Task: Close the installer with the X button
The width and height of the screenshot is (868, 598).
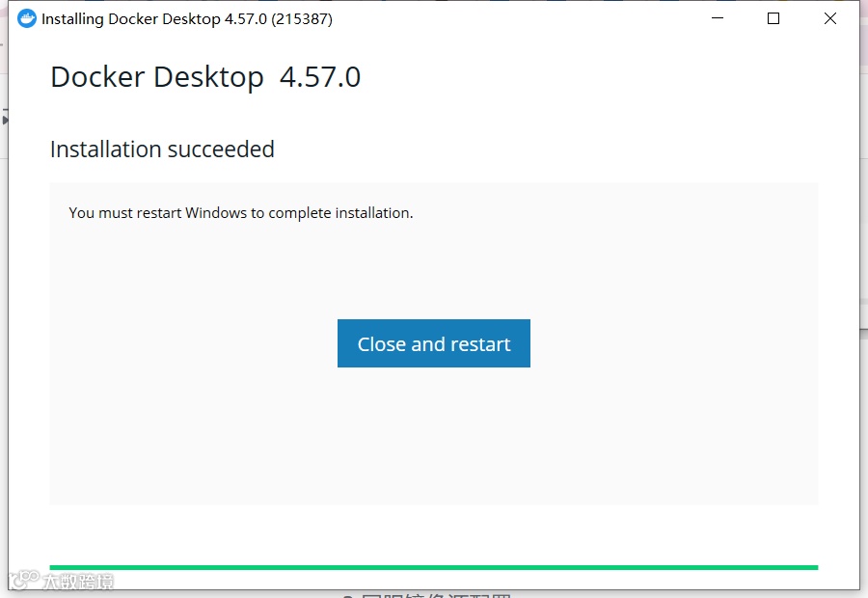Action: [829, 18]
